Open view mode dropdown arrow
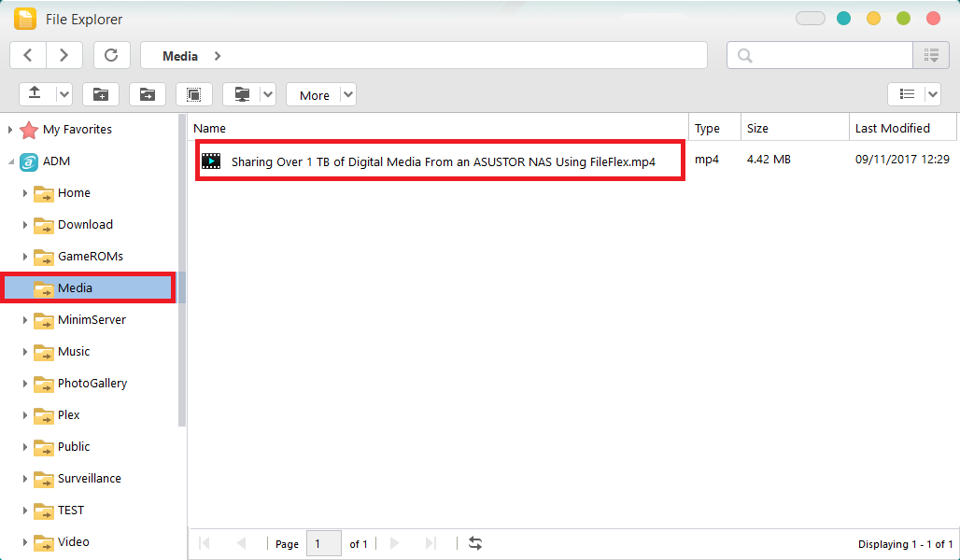This screenshot has width=960, height=560. tap(932, 94)
